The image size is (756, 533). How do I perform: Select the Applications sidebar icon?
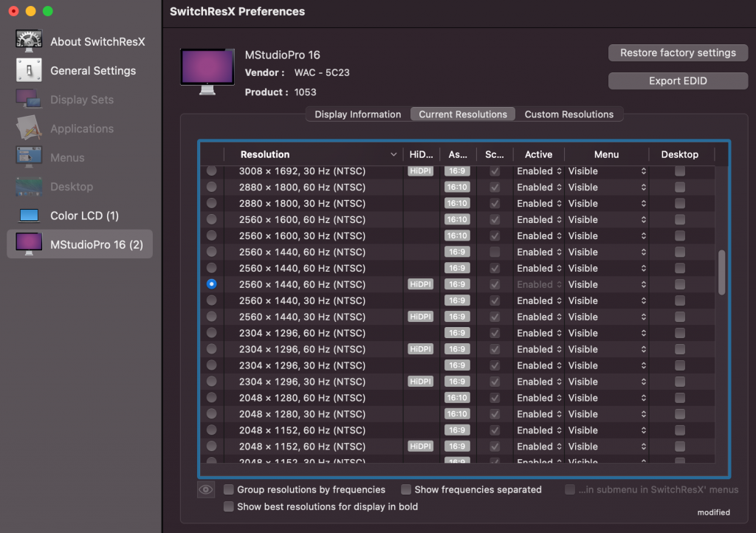[x=29, y=128]
